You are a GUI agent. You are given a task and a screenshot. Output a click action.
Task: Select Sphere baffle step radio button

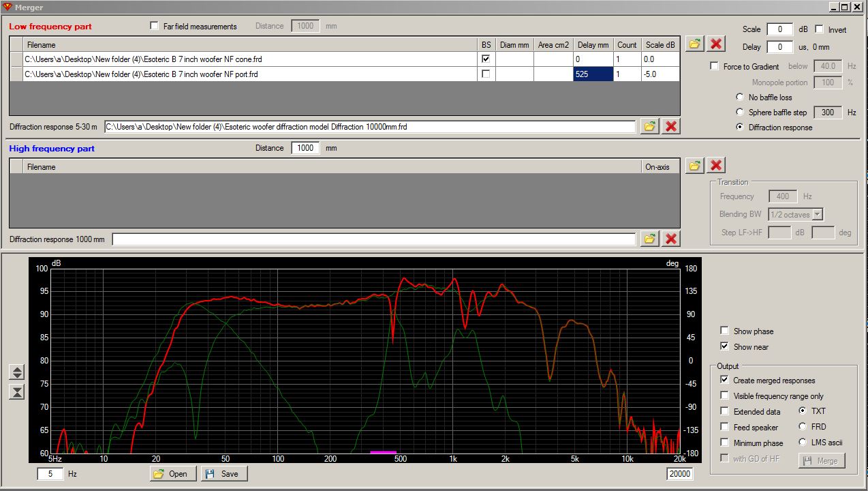740,113
